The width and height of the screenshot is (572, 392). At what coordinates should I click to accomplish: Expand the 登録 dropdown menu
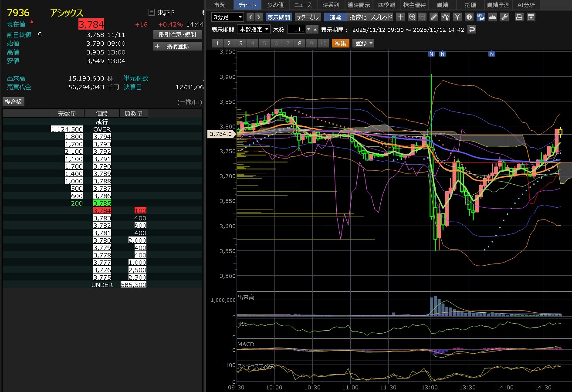tap(363, 43)
